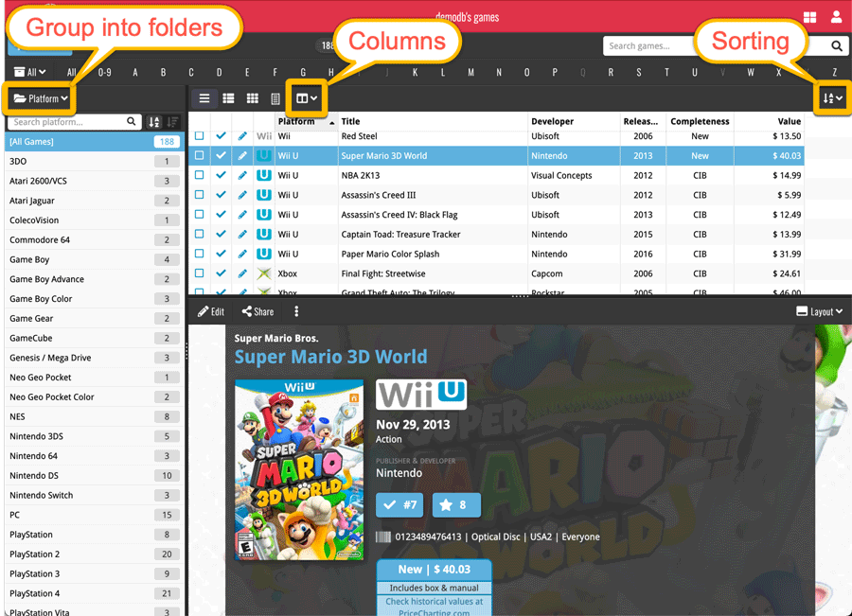Click Wii U platform icon in Captain Toad row
852x616 pixels.
[x=263, y=234]
